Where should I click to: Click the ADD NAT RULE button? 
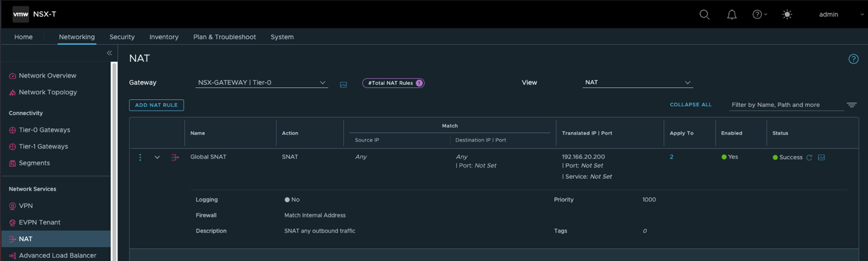[156, 105]
